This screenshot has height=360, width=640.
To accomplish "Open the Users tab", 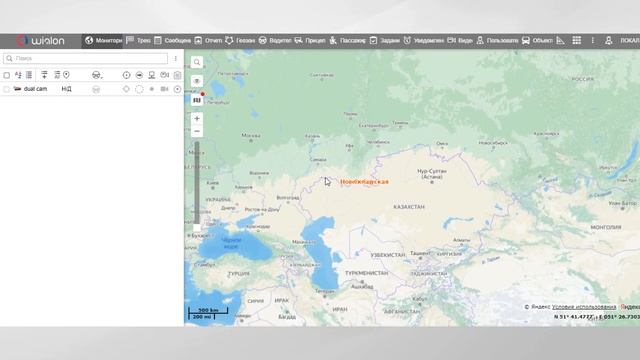I will coord(497,40).
